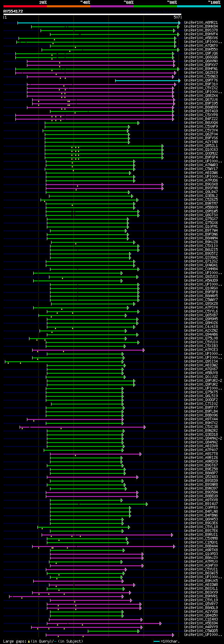Viewport: 224px width, 644px height.
Task: Click the green ~80% identity legend segment
Action: point(155,6)
